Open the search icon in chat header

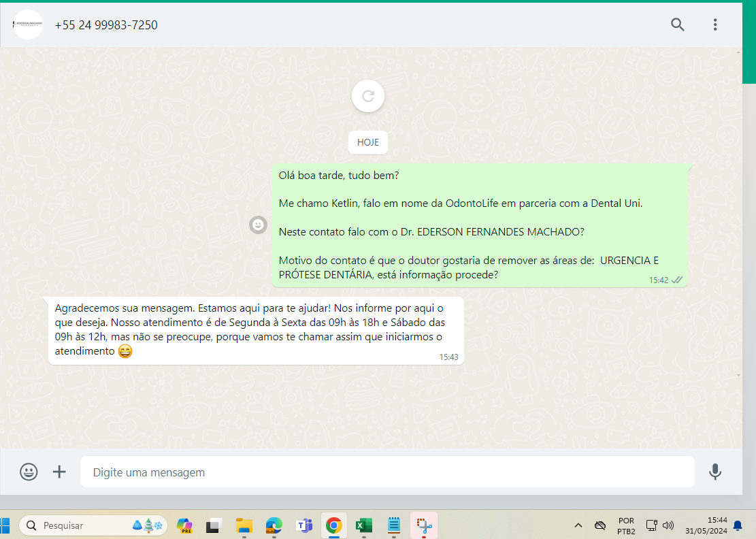[677, 24]
